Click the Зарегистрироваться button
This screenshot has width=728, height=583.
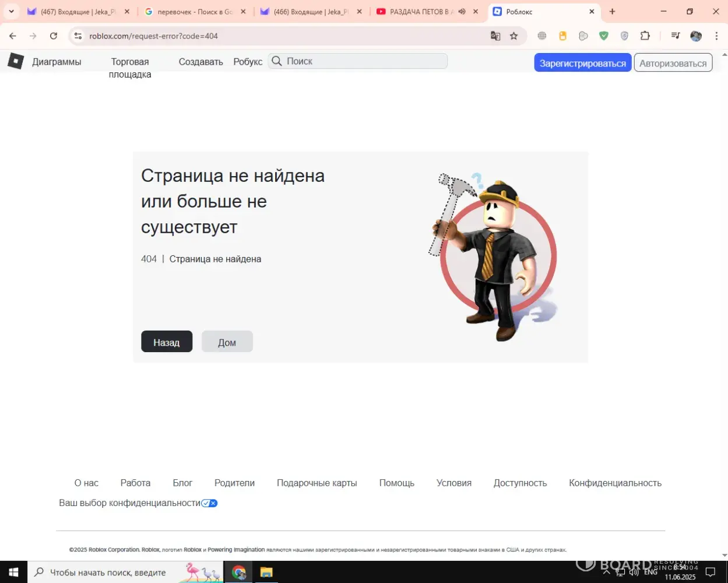pos(582,63)
